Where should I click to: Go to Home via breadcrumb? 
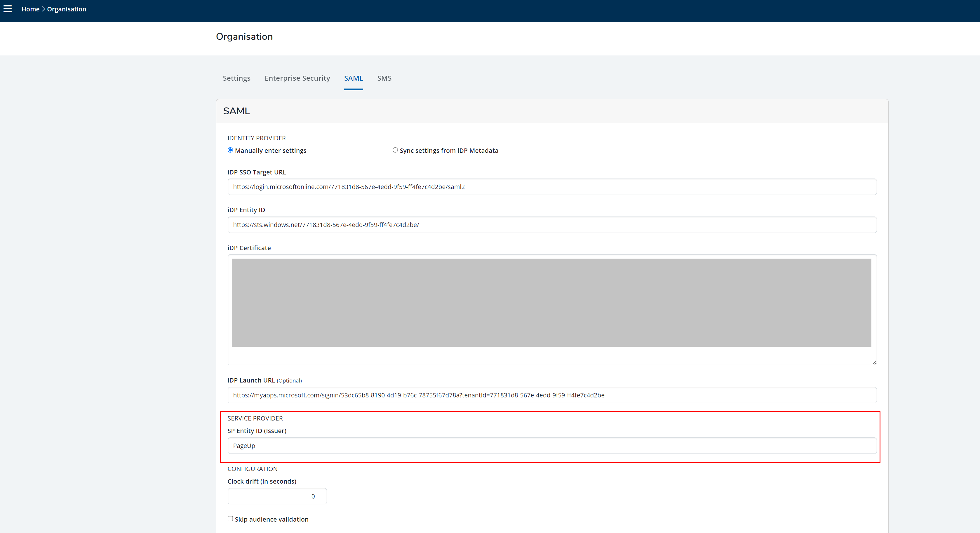point(30,9)
